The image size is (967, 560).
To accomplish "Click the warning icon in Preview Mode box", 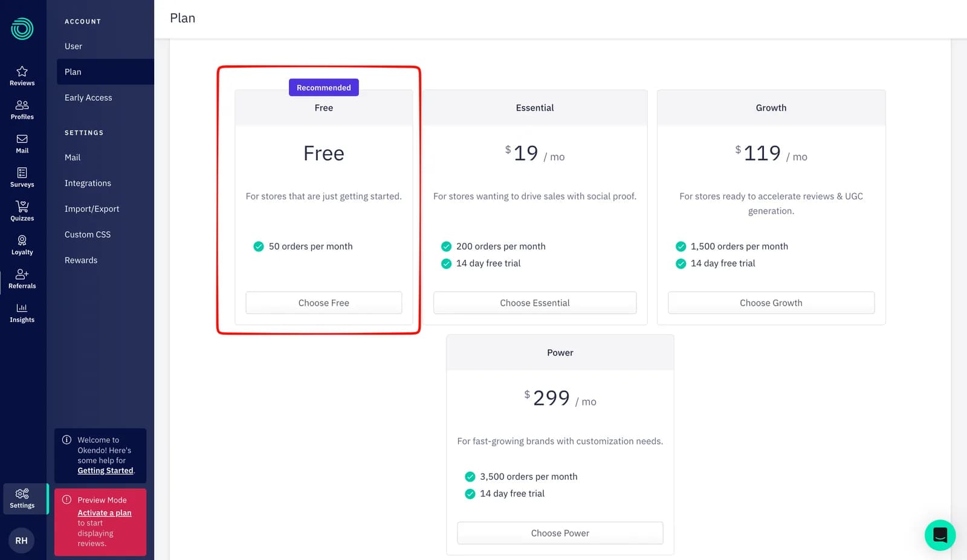I will 67,500.
